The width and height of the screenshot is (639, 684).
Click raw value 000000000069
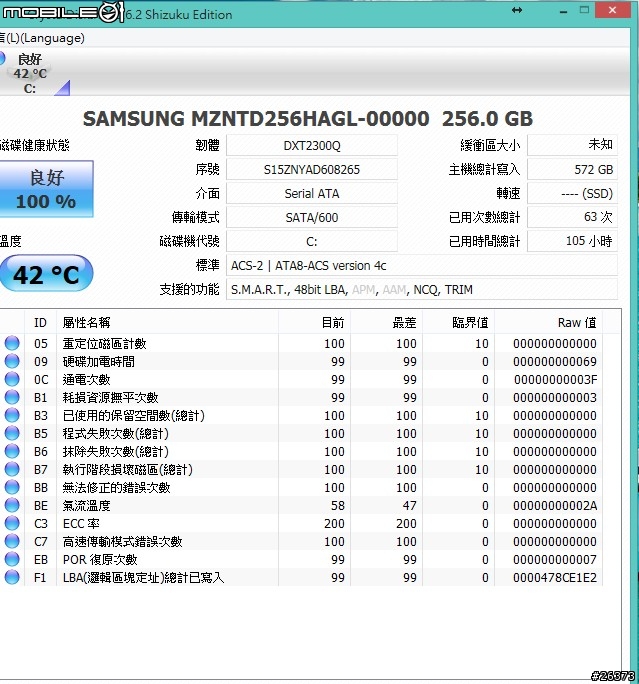click(x=555, y=362)
